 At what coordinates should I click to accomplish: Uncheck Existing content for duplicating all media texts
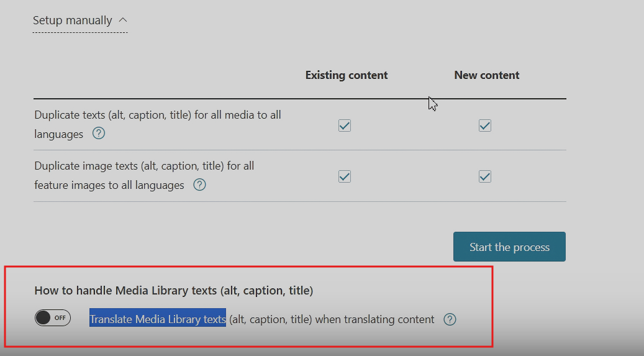click(345, 126)
